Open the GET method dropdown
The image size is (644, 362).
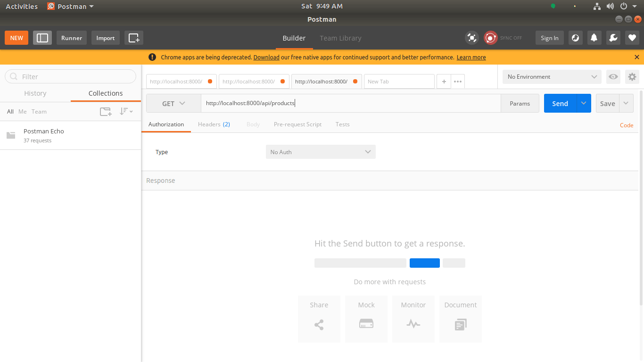[x=173, y=104]
